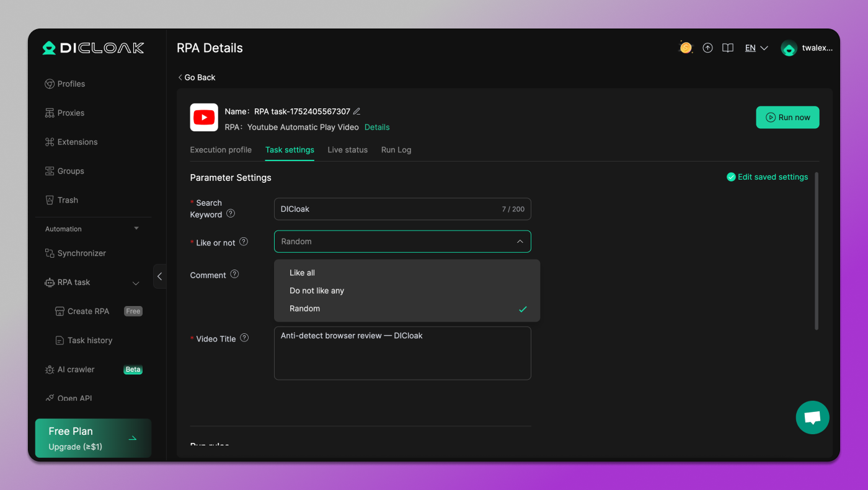
Task: Open the EN language dropdown
Action: [x=756, y=48]
